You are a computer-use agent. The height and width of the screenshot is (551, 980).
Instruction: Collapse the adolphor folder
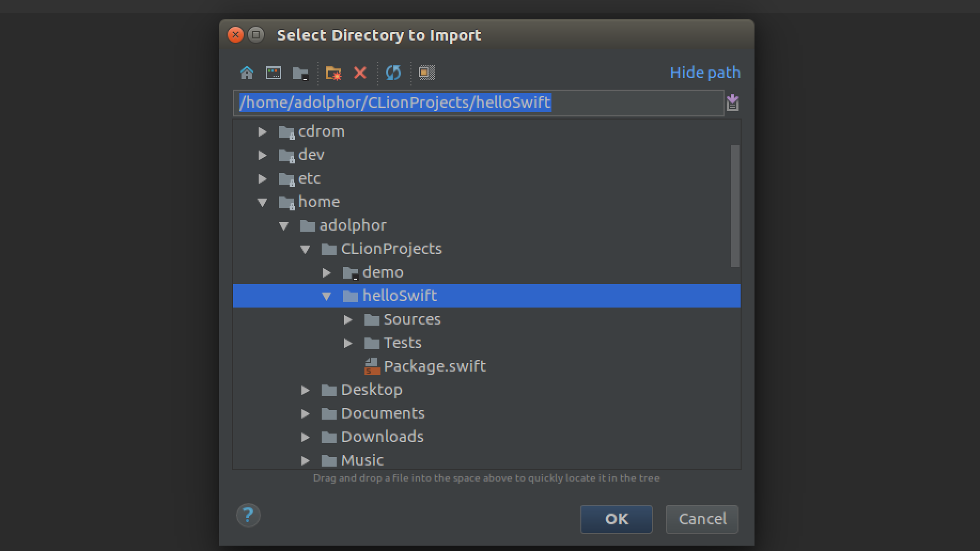click(x=284, y=226)
